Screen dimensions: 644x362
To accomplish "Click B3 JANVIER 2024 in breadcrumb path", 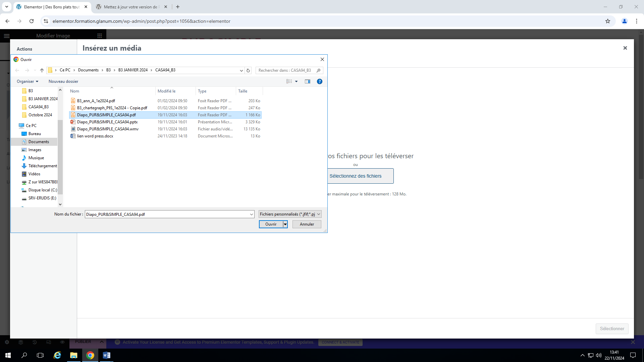I will tap(133, 70).
